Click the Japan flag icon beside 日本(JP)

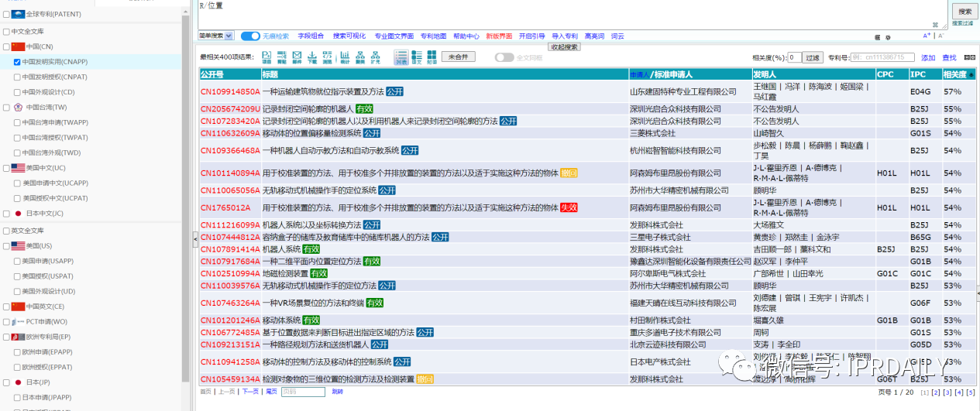click(x=18, y=382)
